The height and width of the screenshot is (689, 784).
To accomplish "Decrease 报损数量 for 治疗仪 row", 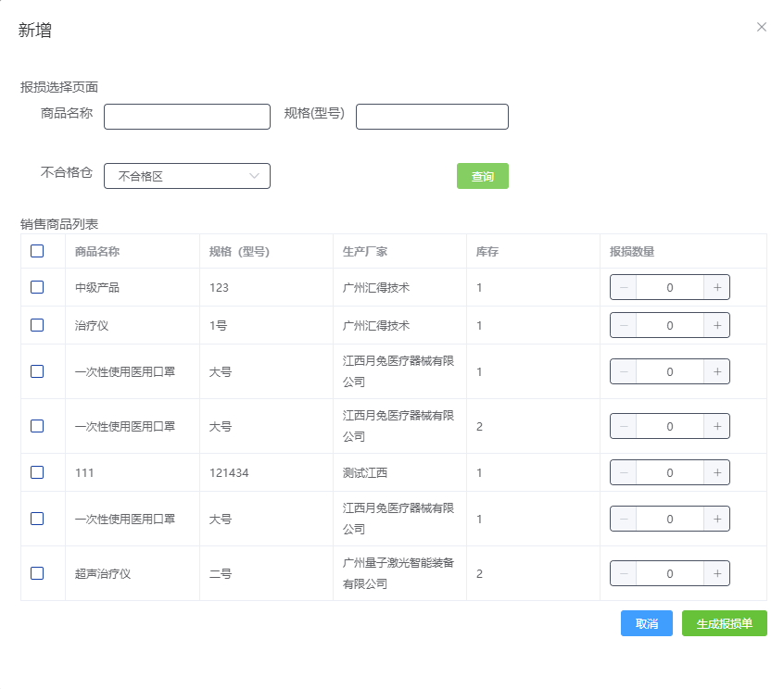I will 623,326.
